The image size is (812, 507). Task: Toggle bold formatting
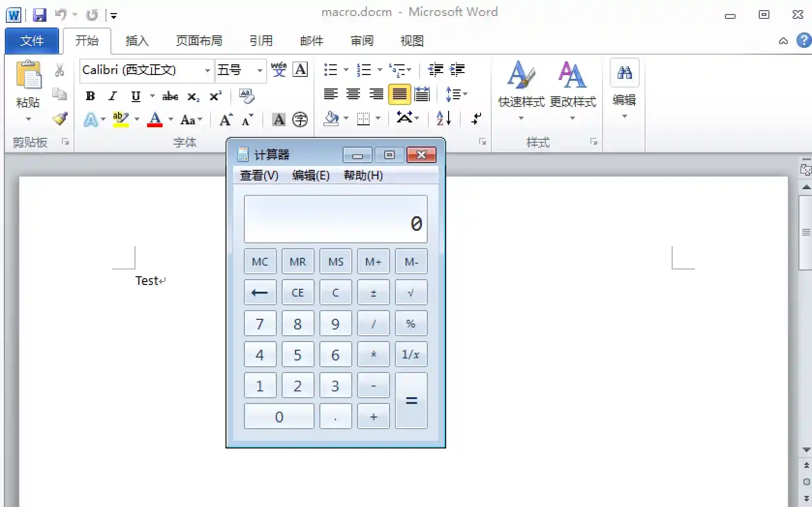[90, 96]
